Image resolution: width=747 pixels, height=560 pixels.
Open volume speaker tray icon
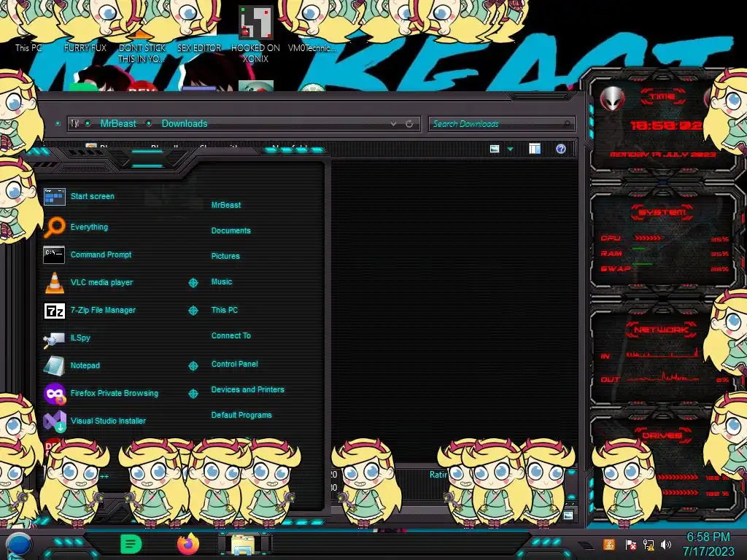[665, 544]
